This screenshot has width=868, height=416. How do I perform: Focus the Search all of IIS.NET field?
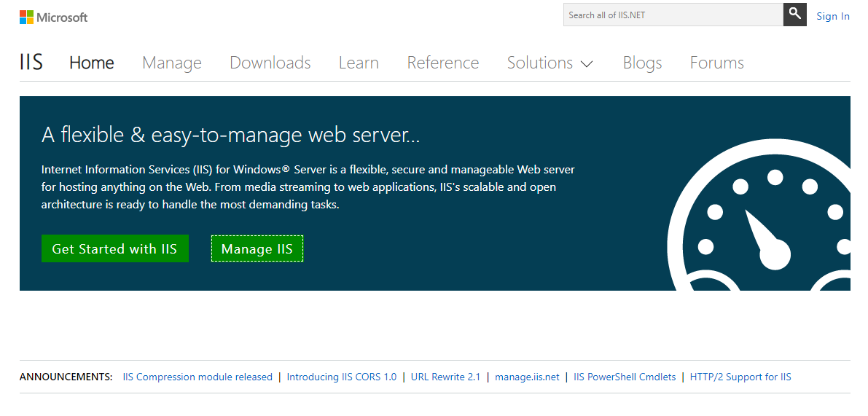coord(673,15)
